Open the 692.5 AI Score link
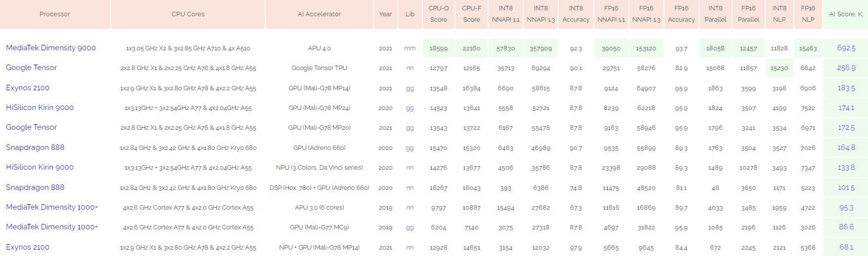The image size is (868, 256). (x=846, y=48)
